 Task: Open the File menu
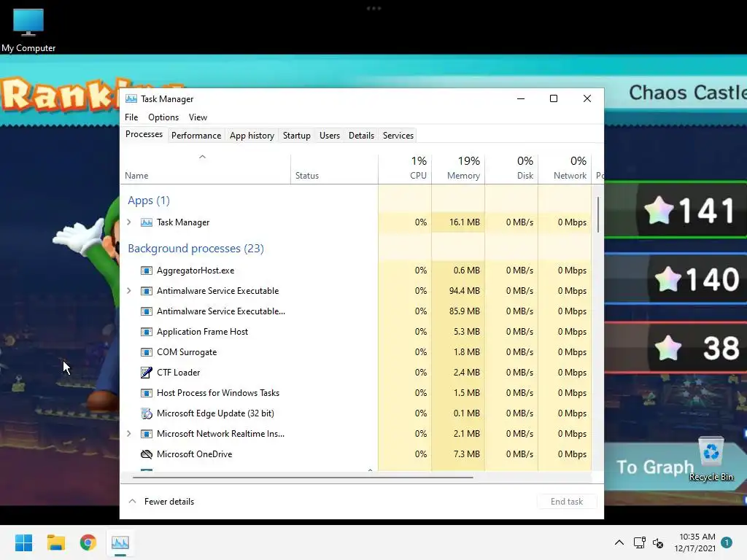[131, 117]
